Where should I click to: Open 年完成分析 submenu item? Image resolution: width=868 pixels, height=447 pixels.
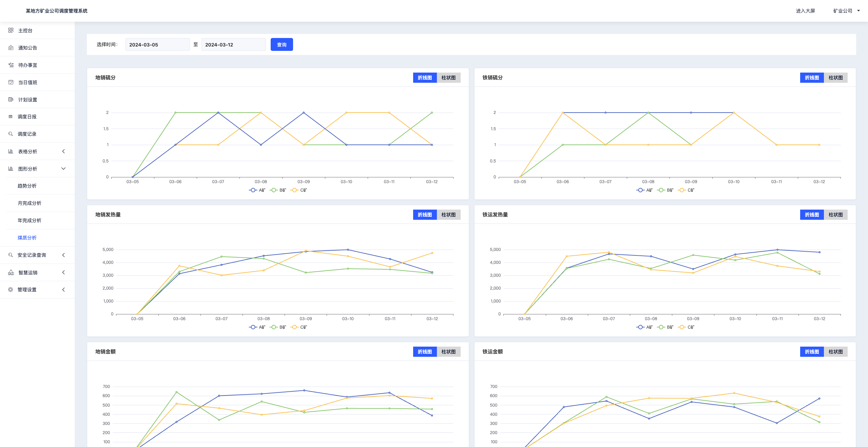click(30, 220)
